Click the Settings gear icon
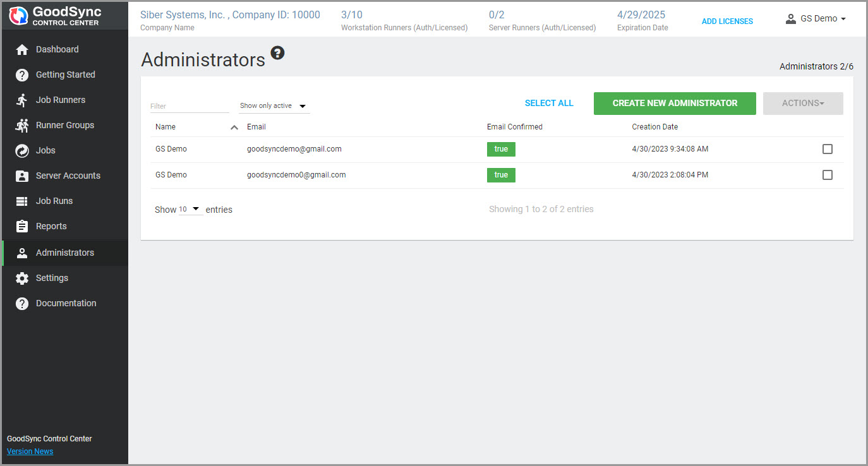 (x=22, y=278)
